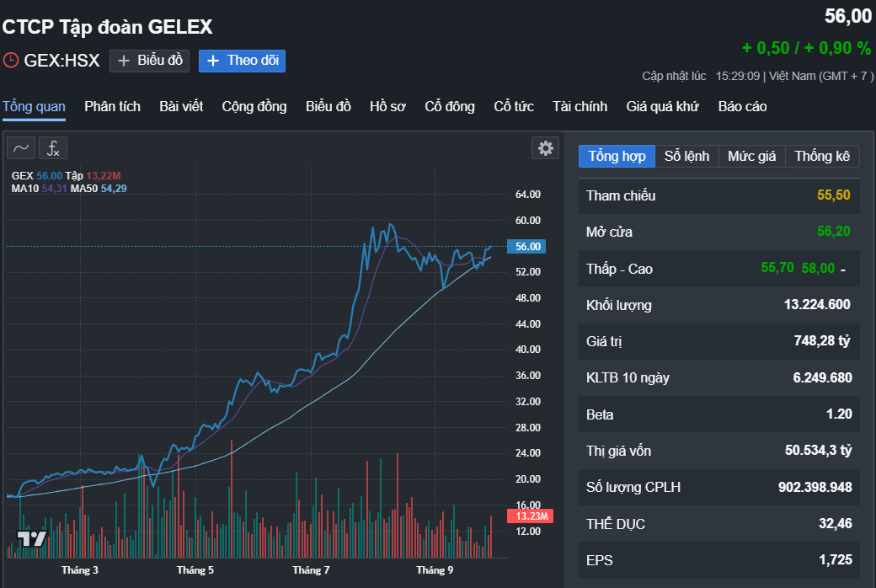Click the red 13.23M volume label

(x=529, y=516)
